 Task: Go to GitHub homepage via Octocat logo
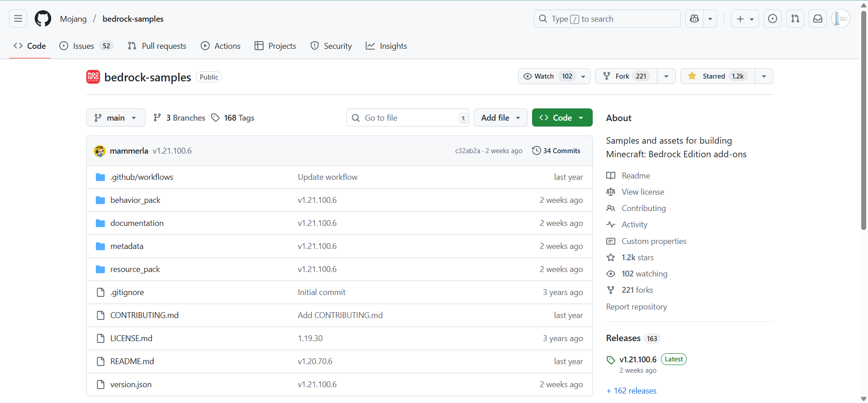43,19
